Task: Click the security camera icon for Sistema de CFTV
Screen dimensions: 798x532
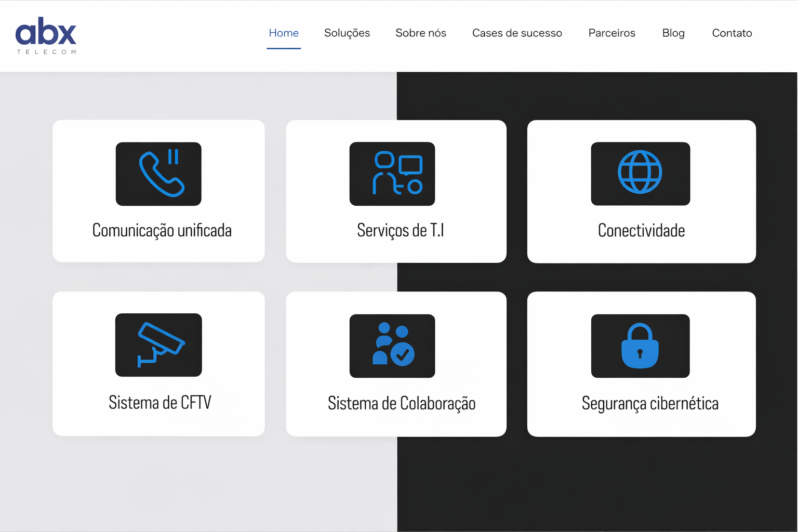Action: point(158,345)
